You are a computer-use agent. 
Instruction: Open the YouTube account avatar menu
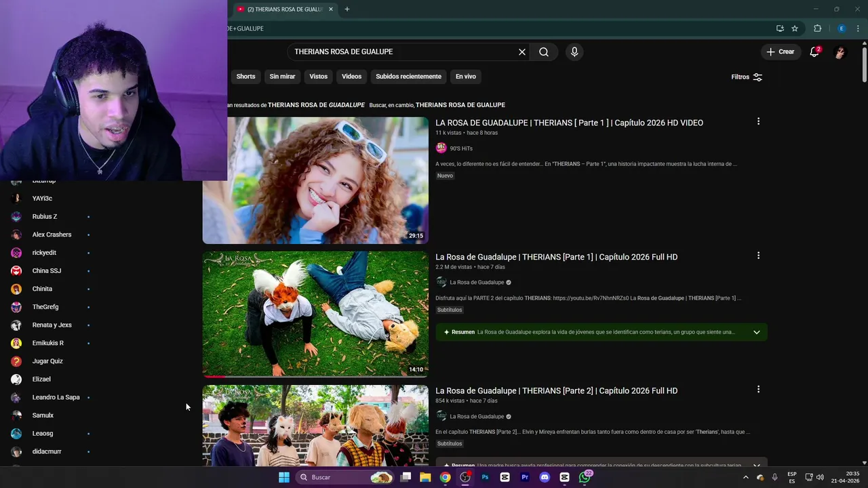click(840, 52)
